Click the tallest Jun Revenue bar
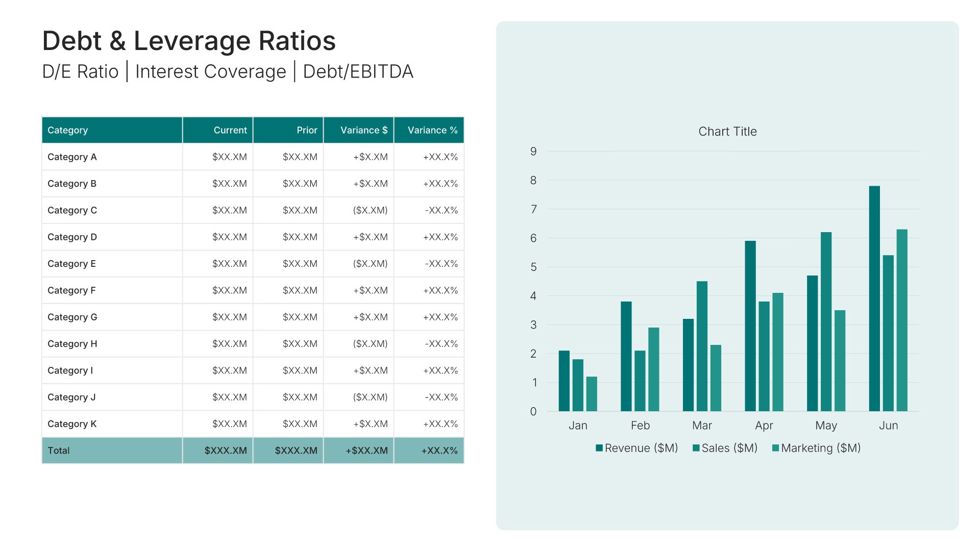The width and height of the screenshot is (980, 551). pyautogui.click(x=874, y=298)
